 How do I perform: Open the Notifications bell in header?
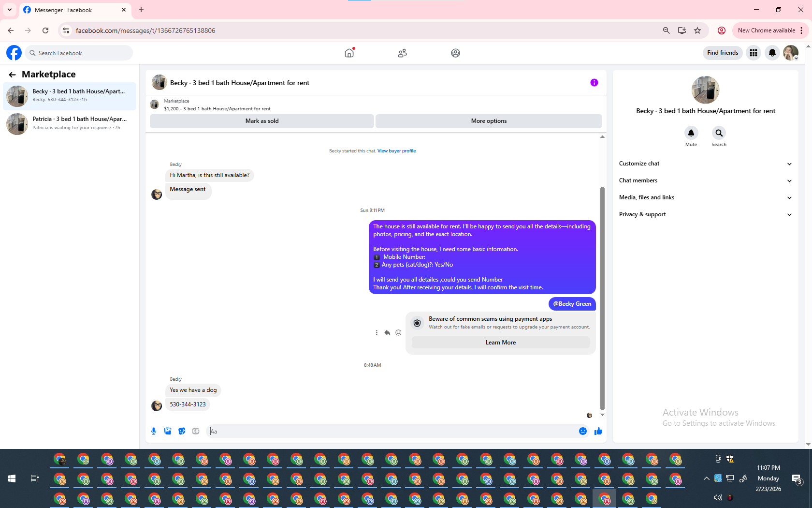pos(772,53)
